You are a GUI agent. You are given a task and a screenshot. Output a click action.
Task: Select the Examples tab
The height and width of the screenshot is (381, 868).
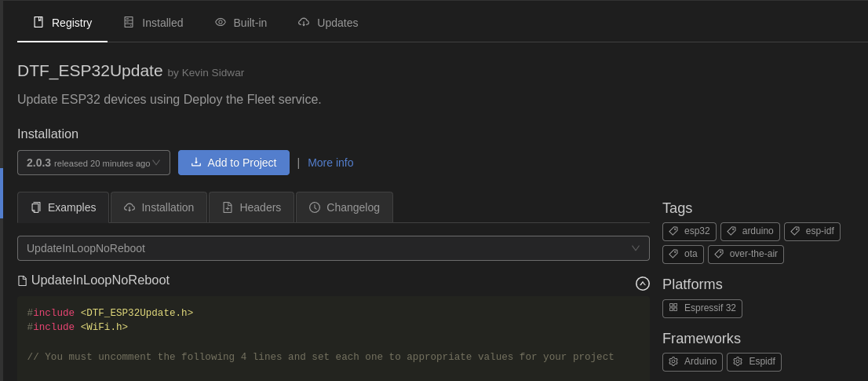click(x=63, y=207)
